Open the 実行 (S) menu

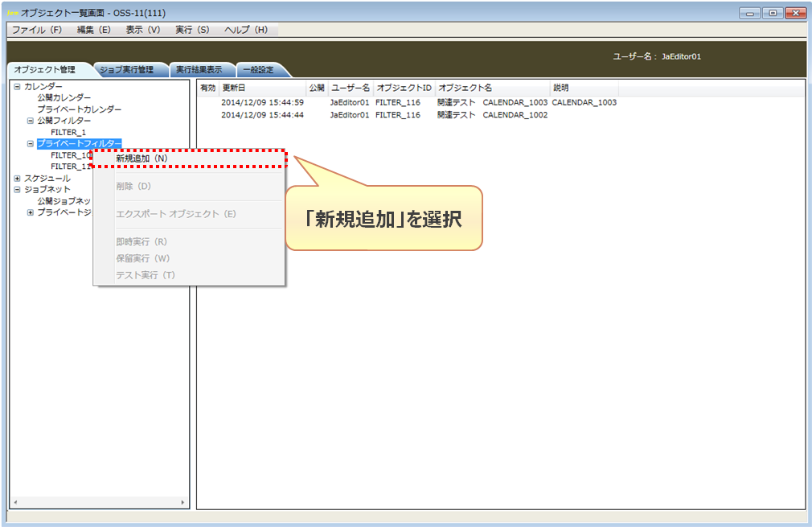click(x=192, y=30)
